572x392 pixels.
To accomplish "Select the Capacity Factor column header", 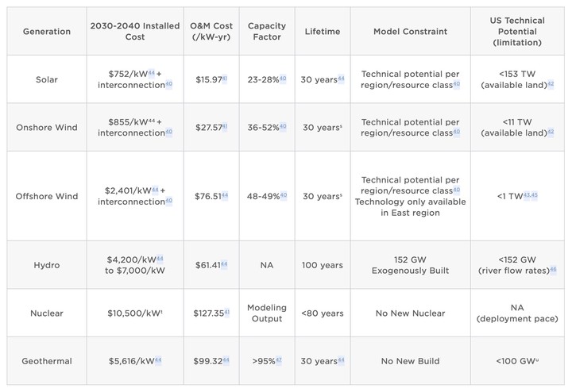I will pos(267,31).
